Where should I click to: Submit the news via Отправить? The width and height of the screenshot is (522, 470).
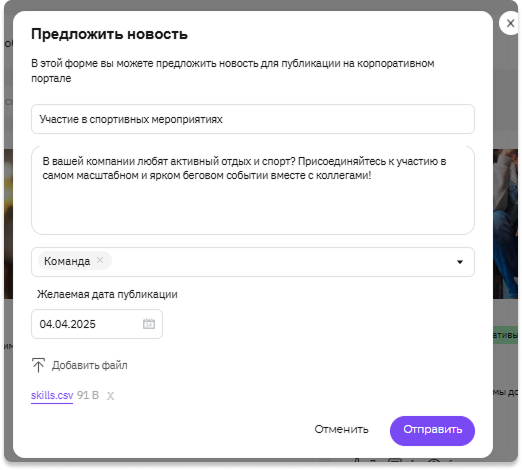point(432,431)
